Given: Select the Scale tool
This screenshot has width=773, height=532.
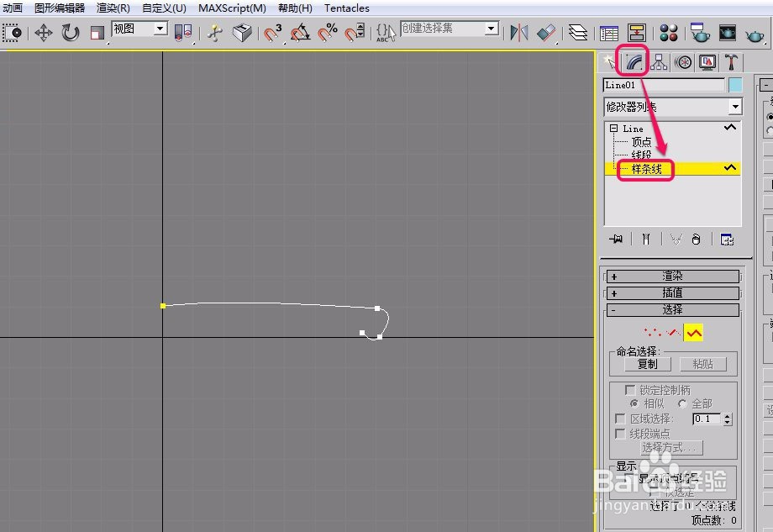Looking at the screenshot, I should tap(97, 33).
